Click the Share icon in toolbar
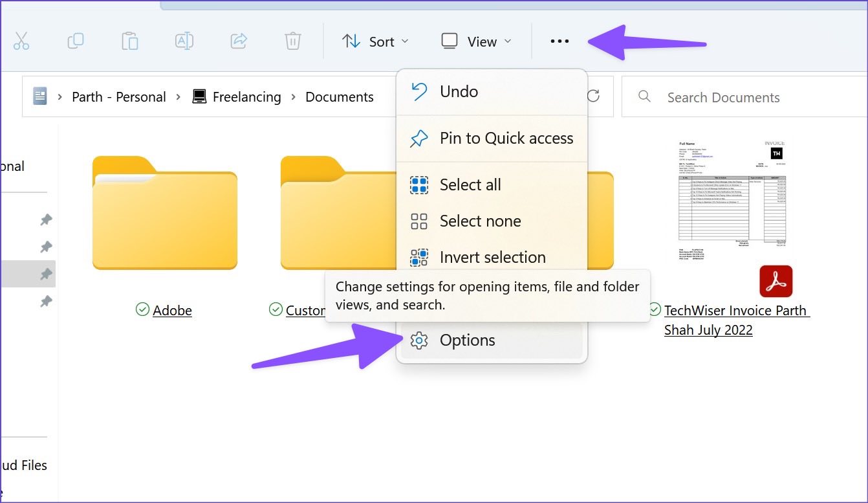The width and height of the screenshot is (868, 503). point(239,41)
